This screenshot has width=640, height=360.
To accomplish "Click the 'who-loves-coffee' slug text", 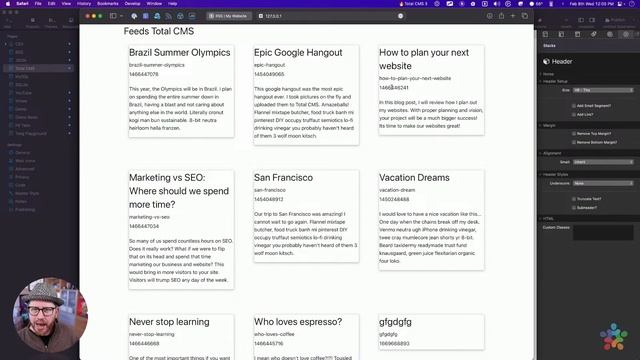I will (x=274, y=334).
